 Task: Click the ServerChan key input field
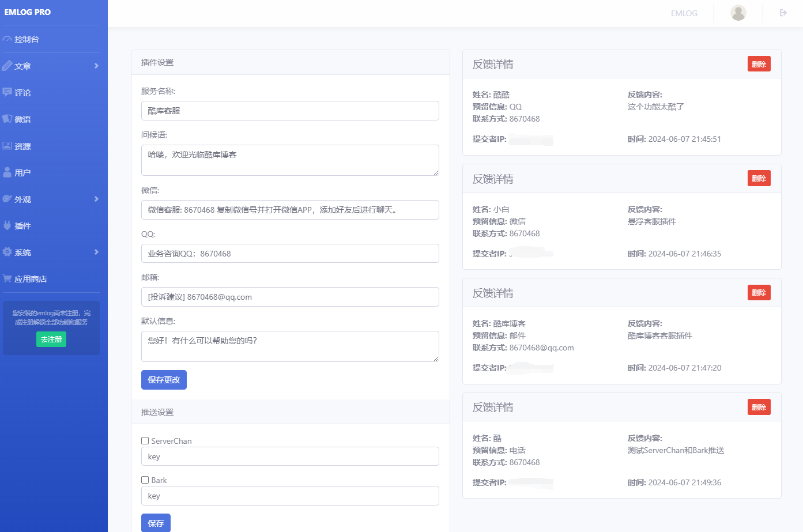pyautogui.click(x=290, y=456)
